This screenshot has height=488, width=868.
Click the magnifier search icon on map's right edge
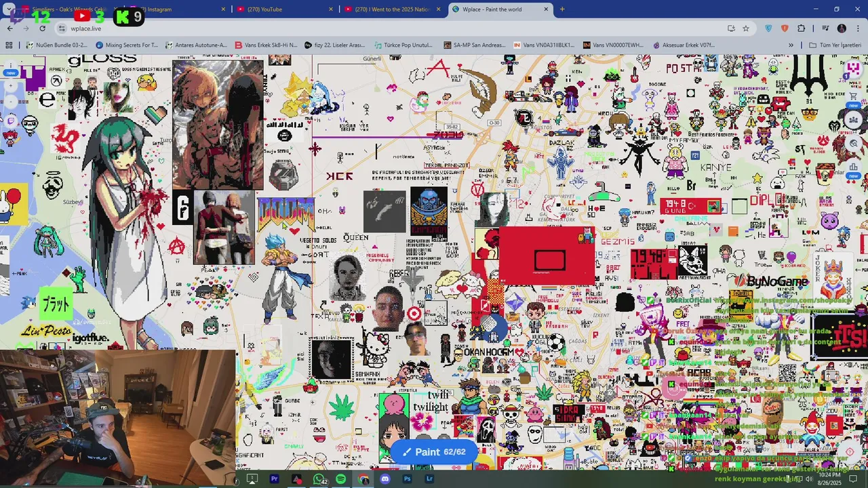click(854, 143)
